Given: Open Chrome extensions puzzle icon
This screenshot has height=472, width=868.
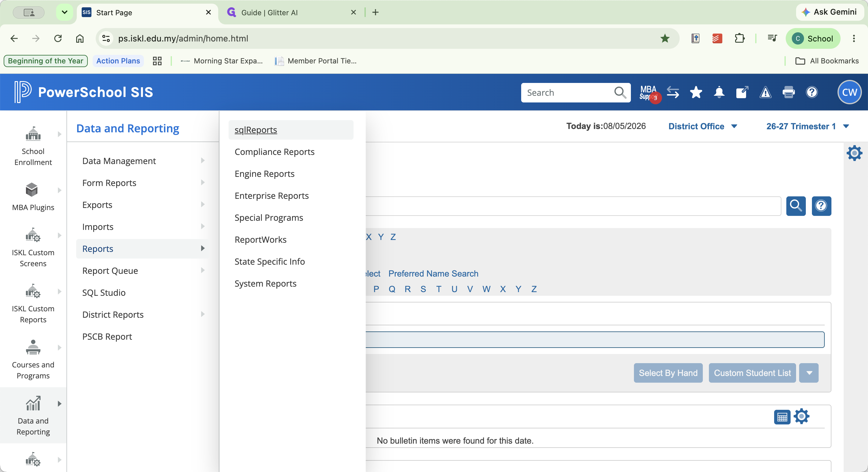Looking at the screenshot, I should point(739,38).
